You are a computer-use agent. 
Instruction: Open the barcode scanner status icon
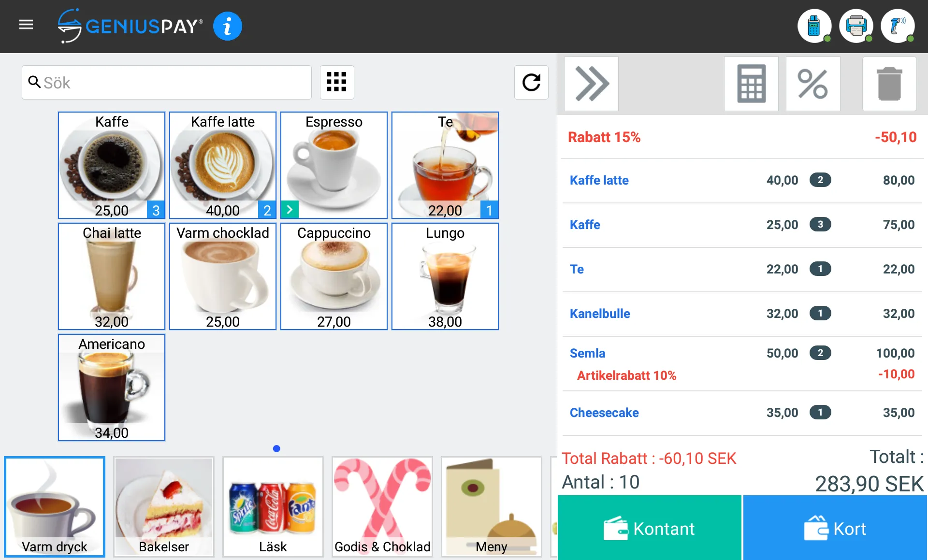pyautogui.click(x=898, y=26)
